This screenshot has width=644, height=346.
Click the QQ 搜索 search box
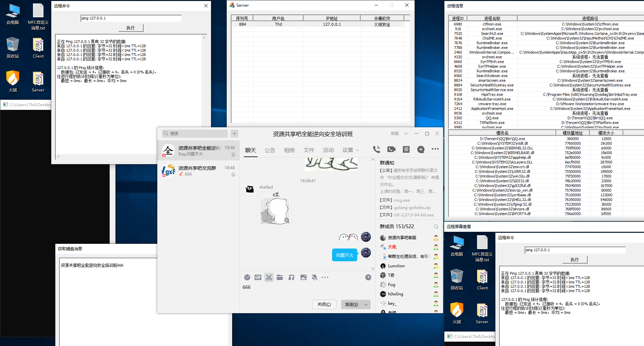click(x=195, y=134)
